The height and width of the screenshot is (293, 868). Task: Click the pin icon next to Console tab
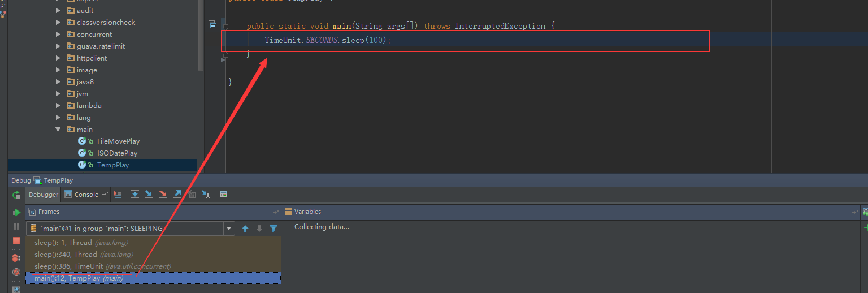click(105, 195)
